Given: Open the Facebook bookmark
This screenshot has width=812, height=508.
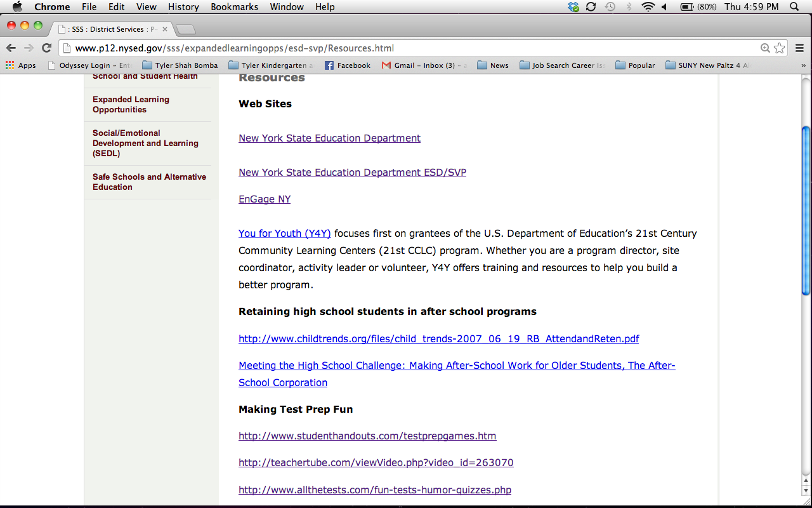Looking at the screenshot, I should (347, 65).
